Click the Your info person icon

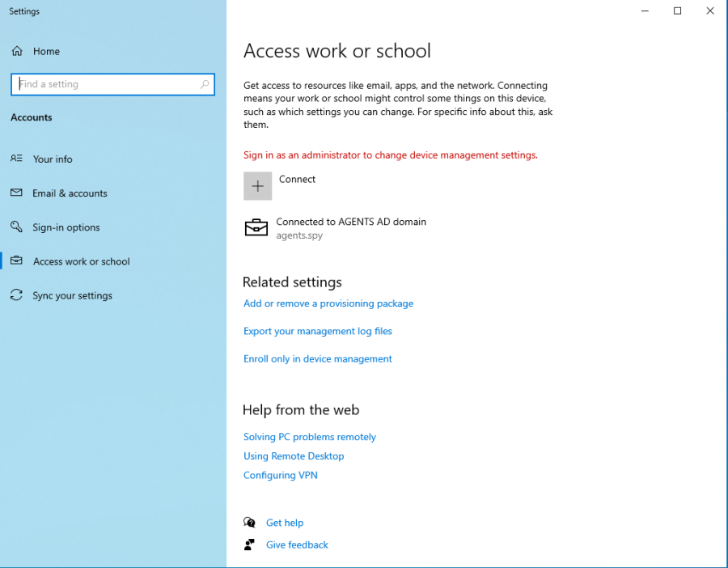(x=16, y=159)
